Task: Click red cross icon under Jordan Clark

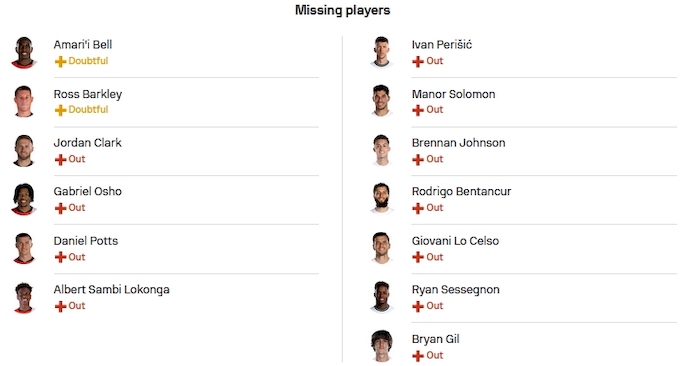Action: point(60,159)
